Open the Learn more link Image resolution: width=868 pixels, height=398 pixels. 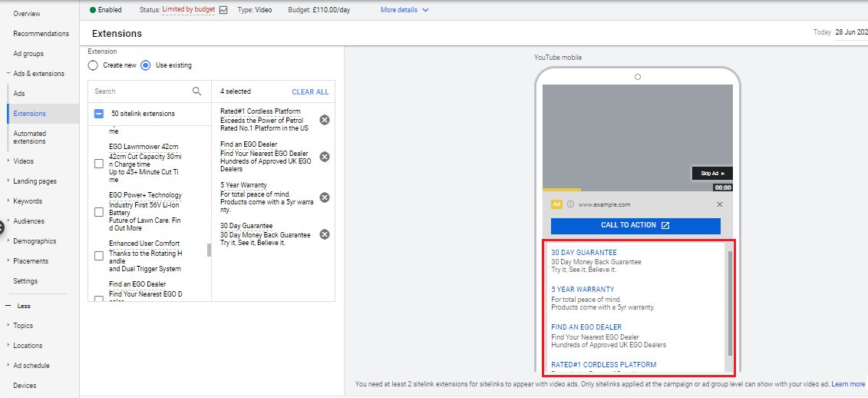pos(848,384)
